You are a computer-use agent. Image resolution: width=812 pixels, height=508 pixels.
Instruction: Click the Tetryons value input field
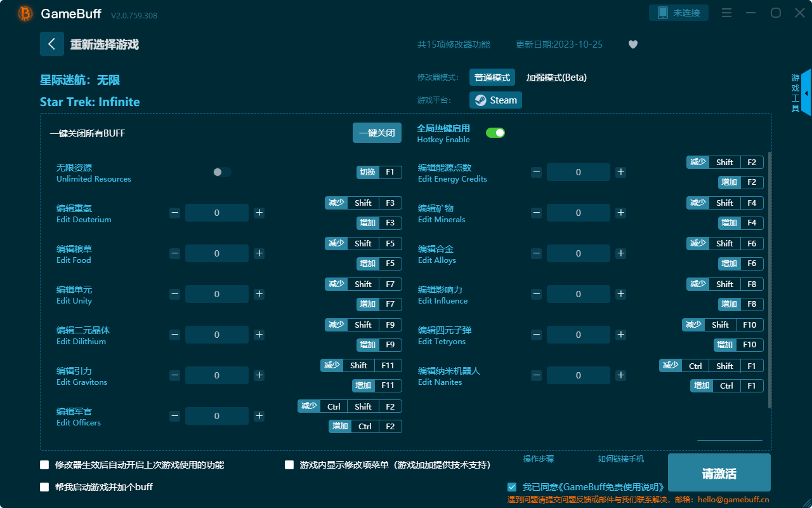[579, 335]
